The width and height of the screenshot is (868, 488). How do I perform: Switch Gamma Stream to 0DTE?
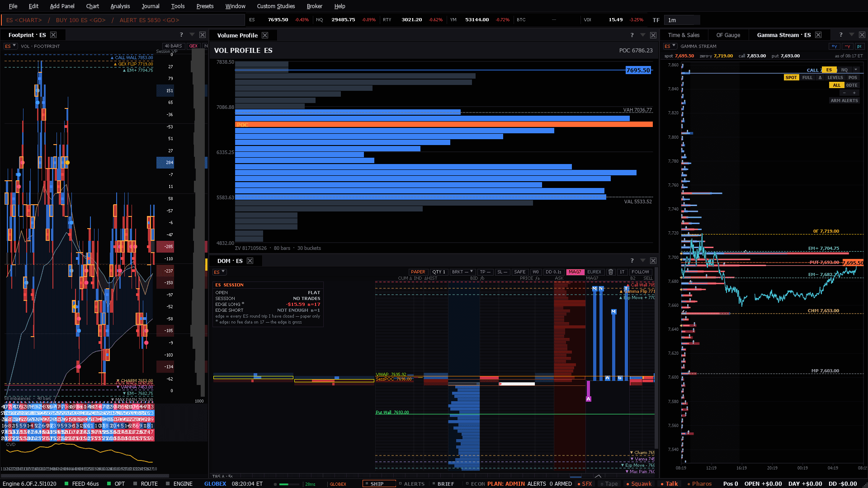(852, 85)
